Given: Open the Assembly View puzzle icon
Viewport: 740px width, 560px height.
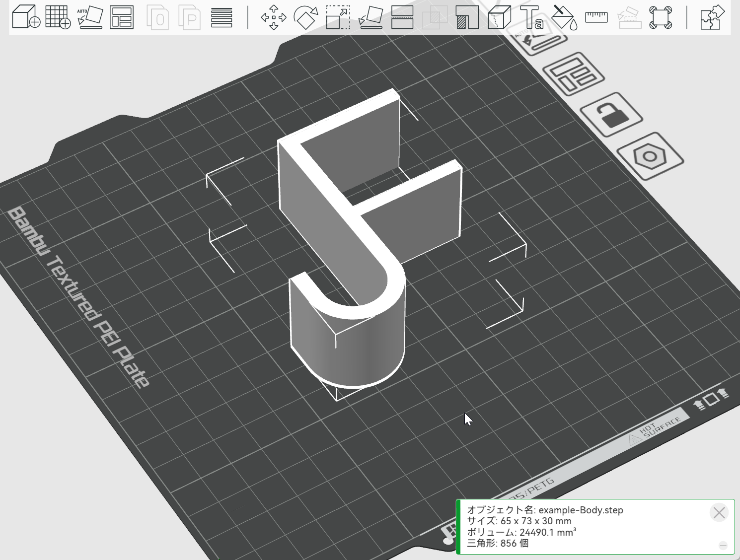Looking at the screenshot, I should point(713,17).
